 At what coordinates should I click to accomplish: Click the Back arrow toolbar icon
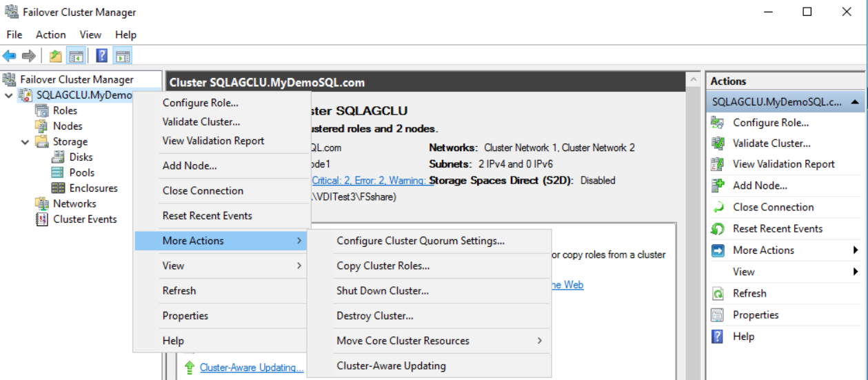pos(10,56)
